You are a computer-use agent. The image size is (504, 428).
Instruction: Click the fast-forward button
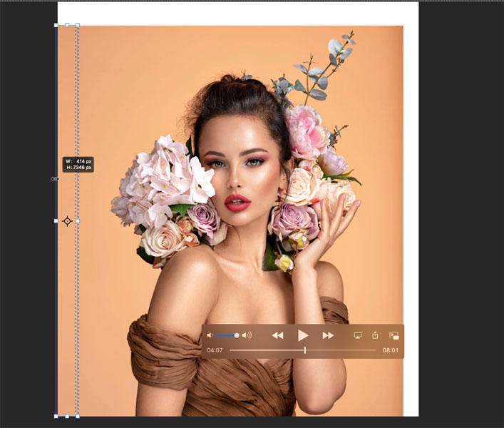tap(328, 336)
